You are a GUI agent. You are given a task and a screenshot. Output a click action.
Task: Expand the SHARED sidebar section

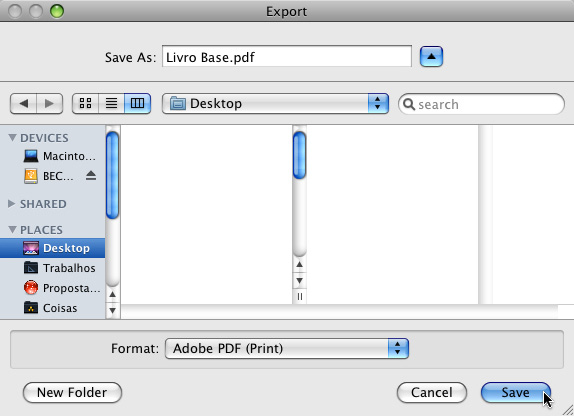11,204
